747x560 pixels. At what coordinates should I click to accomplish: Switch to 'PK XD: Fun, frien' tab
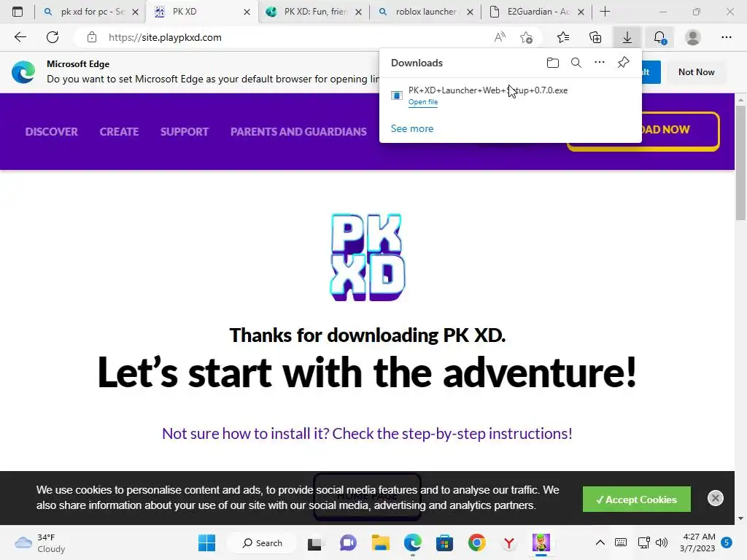tap(314, 12)
